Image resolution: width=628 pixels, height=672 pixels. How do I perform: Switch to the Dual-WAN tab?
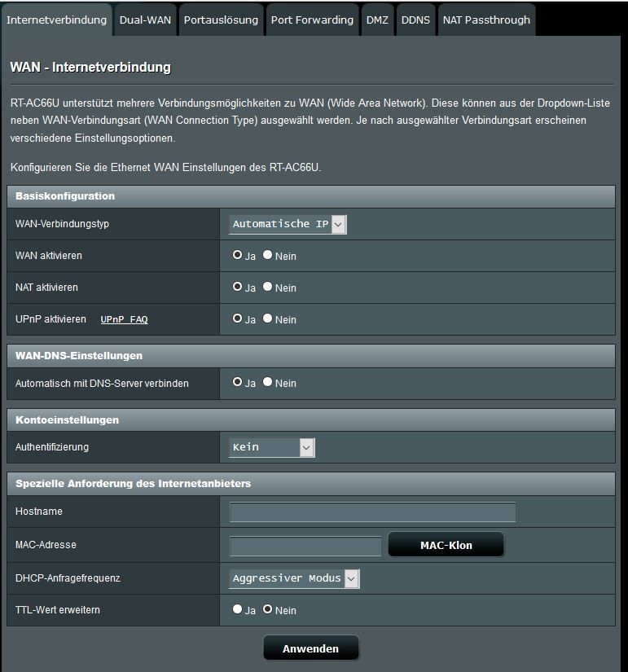pos(145,20)
